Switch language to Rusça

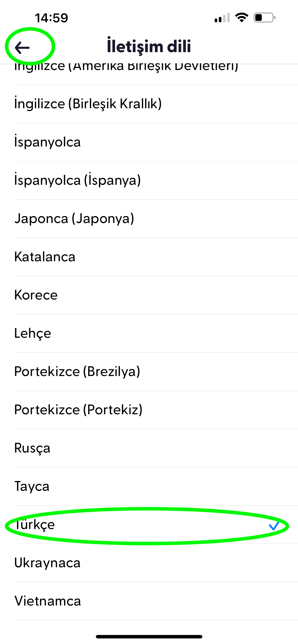pos(32,448)
